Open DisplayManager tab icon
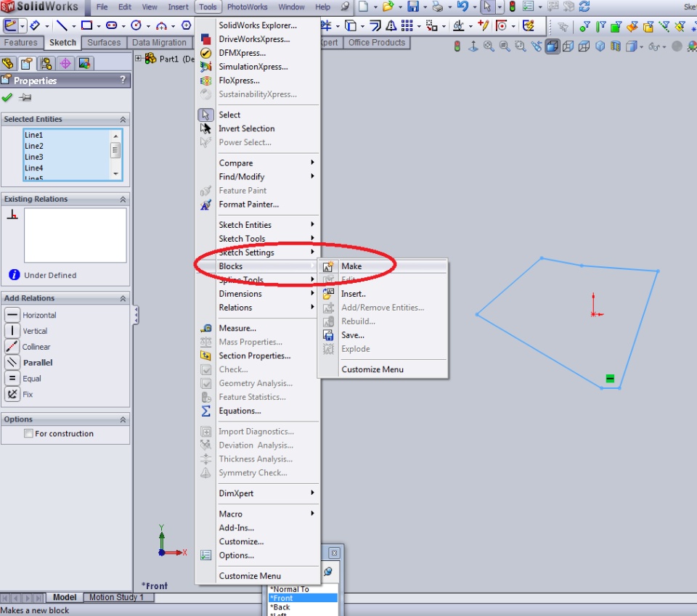 (x=84, y=64)
